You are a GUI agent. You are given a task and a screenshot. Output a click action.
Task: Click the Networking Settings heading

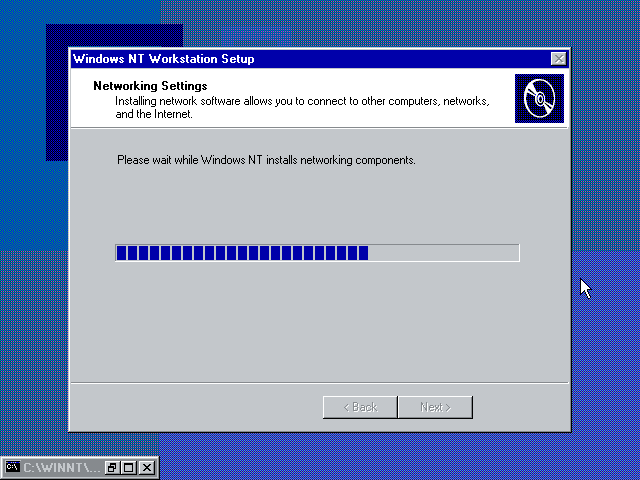click(150, 86)
